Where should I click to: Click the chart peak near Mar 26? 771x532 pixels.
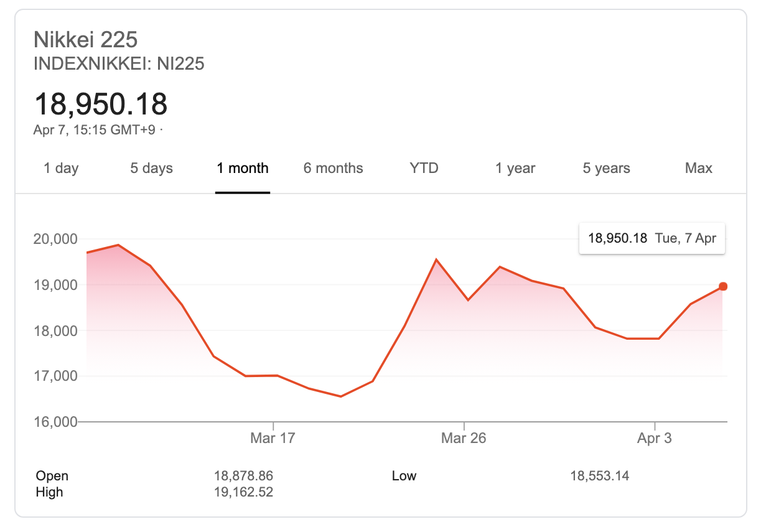436,258
